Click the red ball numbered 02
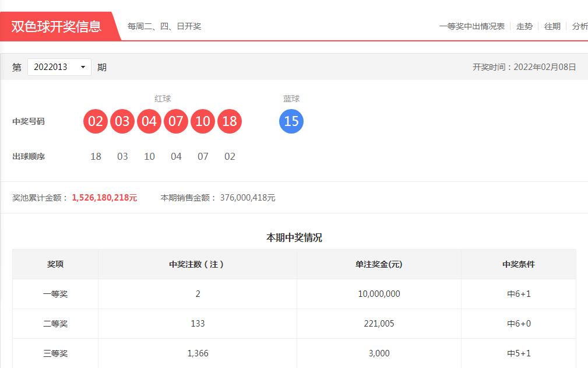588x368 pixels. click(x=95, y=121)
